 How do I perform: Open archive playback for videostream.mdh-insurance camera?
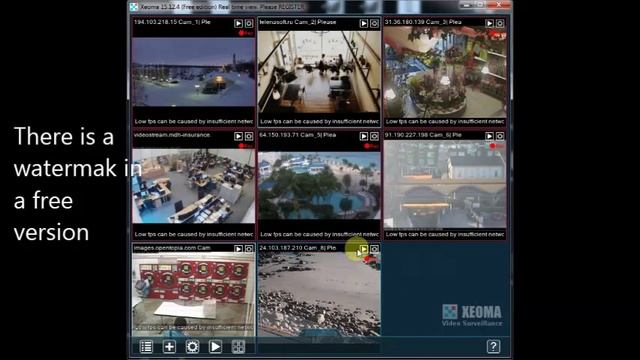click(x=238, y=136)
